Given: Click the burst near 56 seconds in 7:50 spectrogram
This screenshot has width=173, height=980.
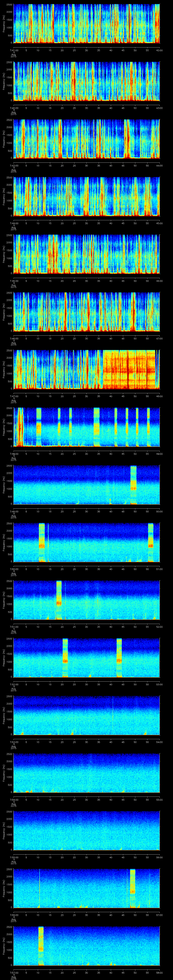Looking at the screenshot, I should [151, 543].
